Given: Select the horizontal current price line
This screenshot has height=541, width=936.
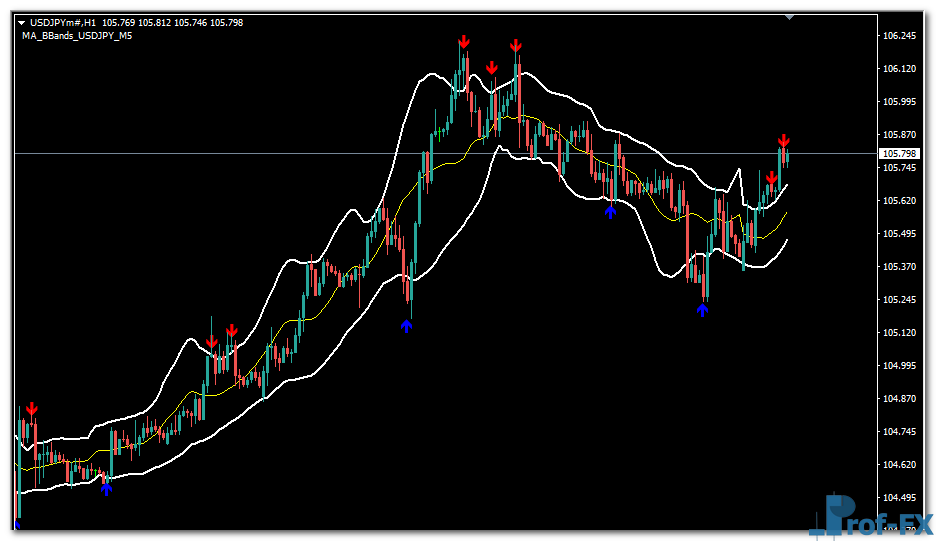Looking at the screenshot, I should point(300,153).
